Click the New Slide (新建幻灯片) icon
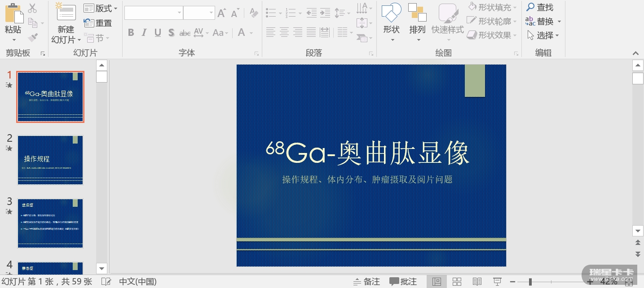This screenshot has height=288, width=644. (x=66, y=13)
